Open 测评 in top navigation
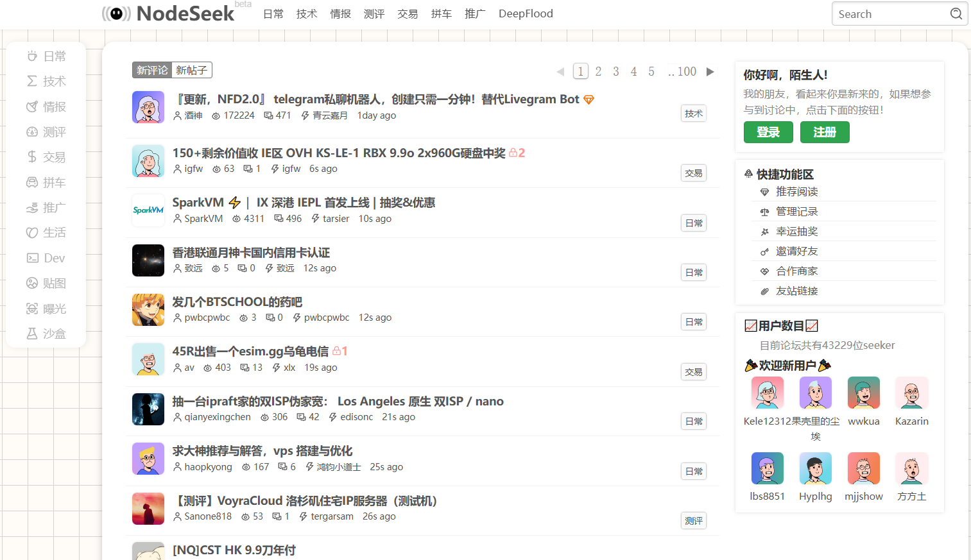The width and height of the screenshot is (971, 560). pos(374,13)
